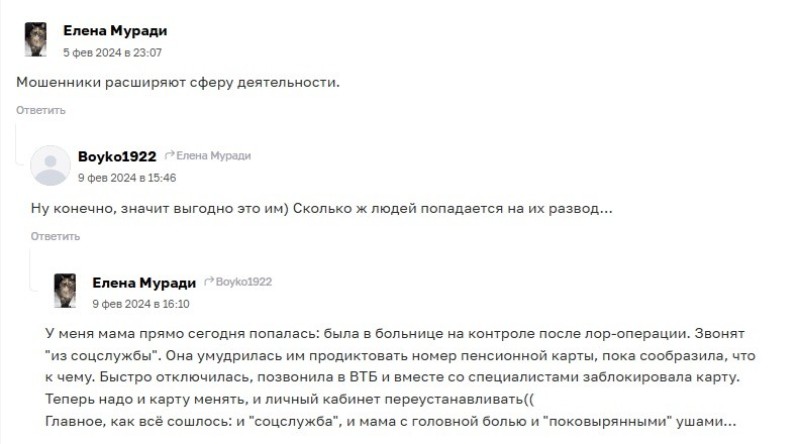Jump to parent via gray 'Елена Муради' reply reference
The width and height of the screenshot is (800, 444).
point(214,156)
